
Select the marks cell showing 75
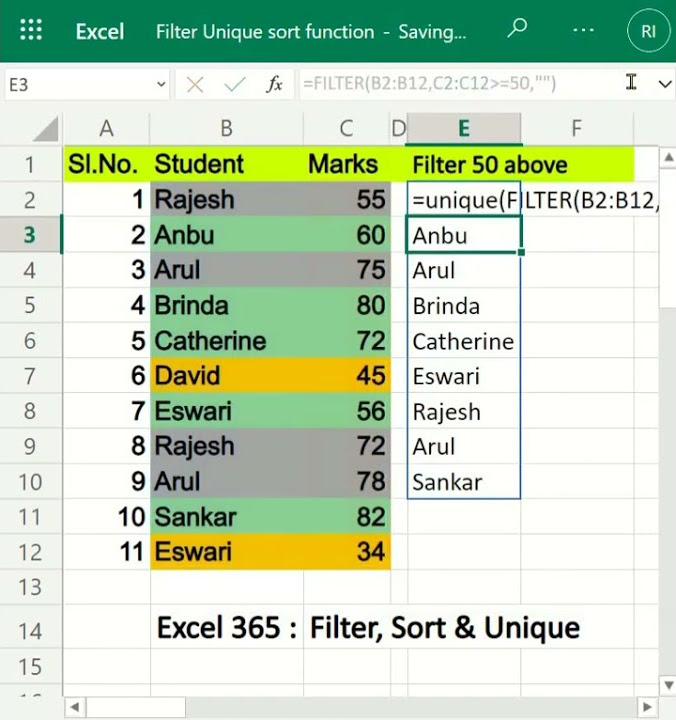click(x=346, y=270)
